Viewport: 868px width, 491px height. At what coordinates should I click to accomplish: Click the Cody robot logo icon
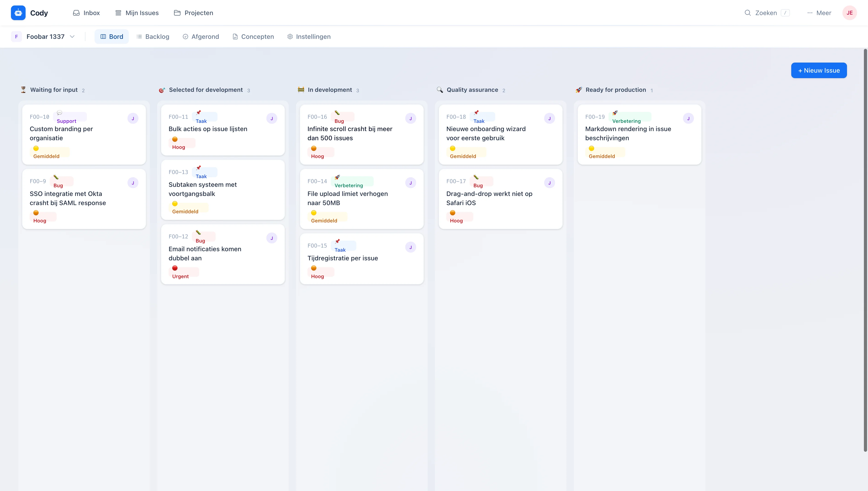point(18,13)
